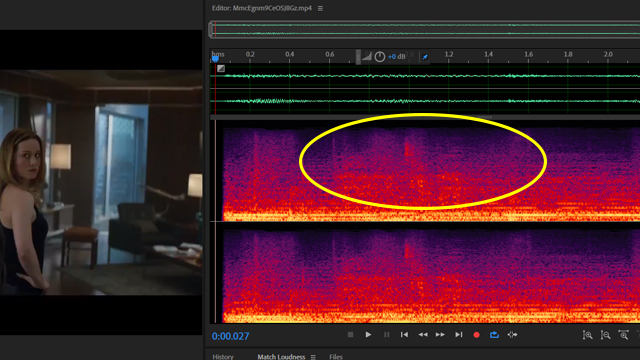Toggle the HUD pin icon
640x360 pixels.
pos(425,57)
